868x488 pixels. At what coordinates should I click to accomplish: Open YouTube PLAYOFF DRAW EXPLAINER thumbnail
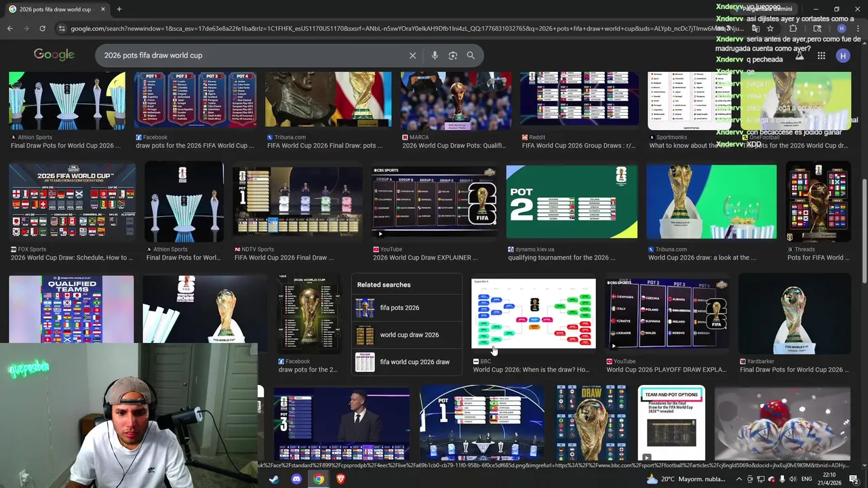pos(667,314)
